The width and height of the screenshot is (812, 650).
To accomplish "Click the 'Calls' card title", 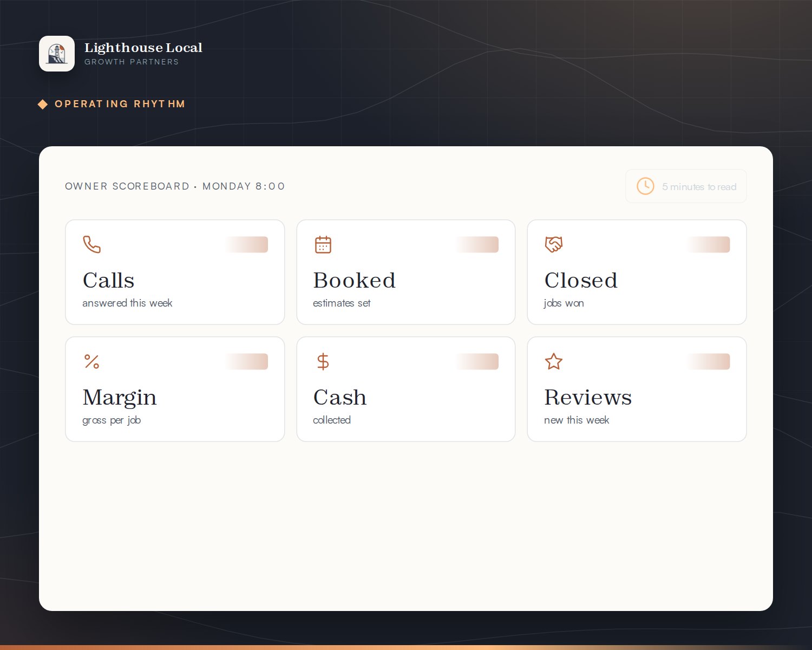I will (108, 281).
